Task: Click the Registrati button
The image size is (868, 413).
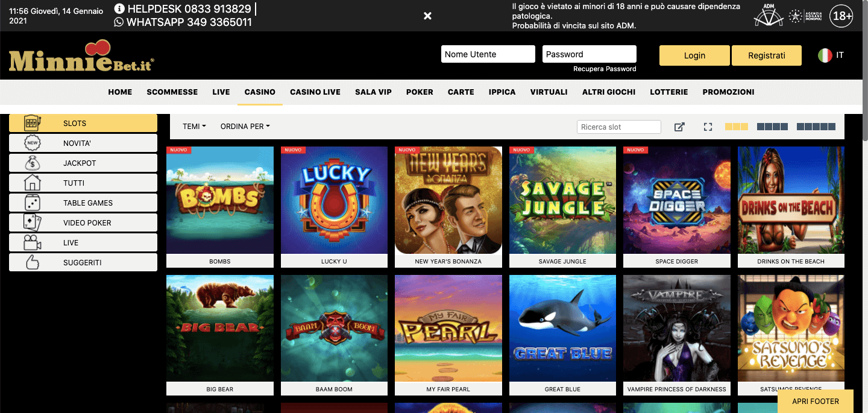Action: pos(767,55)
